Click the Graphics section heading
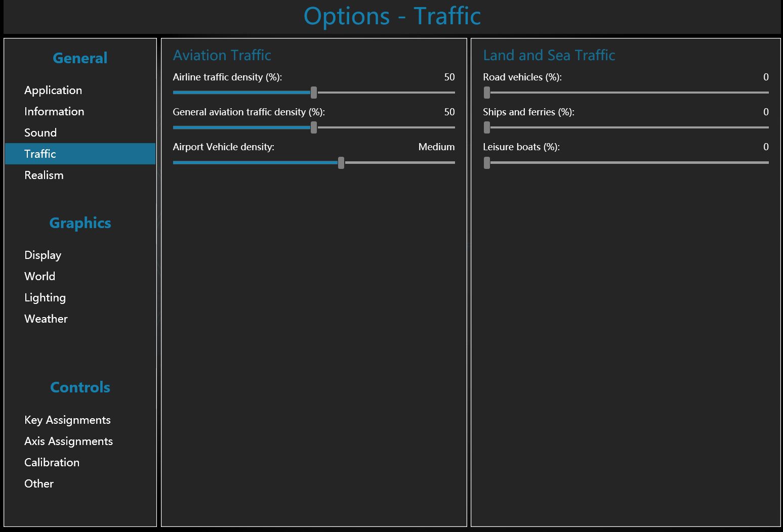The image size is (783, 532). click(80, 223)
